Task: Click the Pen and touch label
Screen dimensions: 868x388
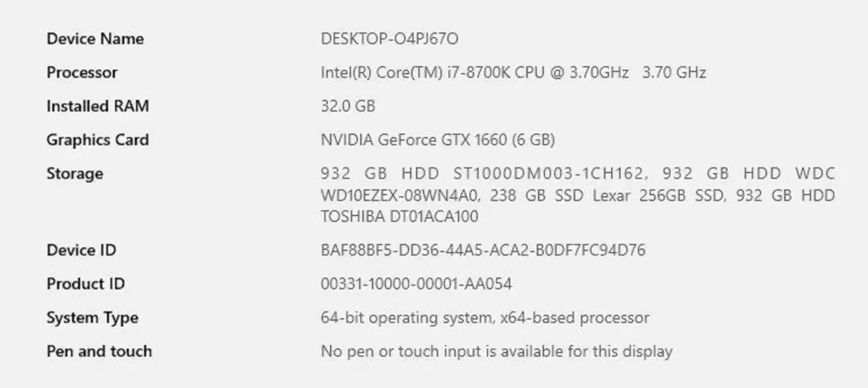Action: pos(99,351)
